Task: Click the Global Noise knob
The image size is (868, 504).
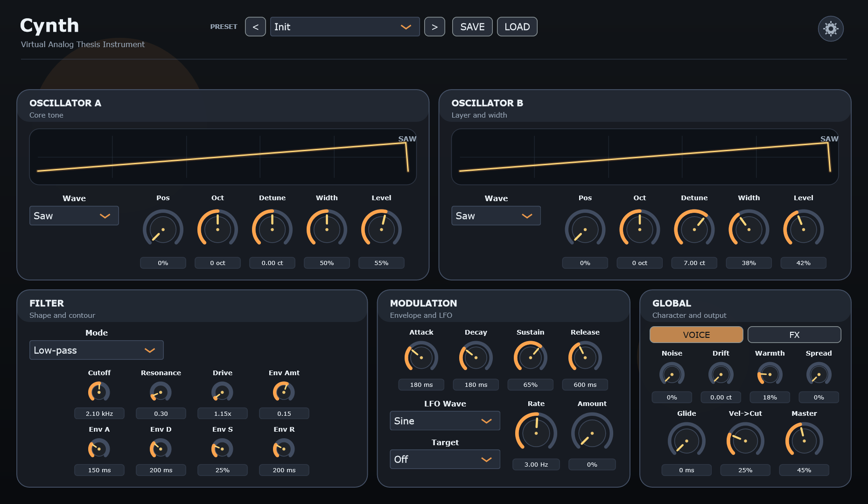Action: click(672, 374)
